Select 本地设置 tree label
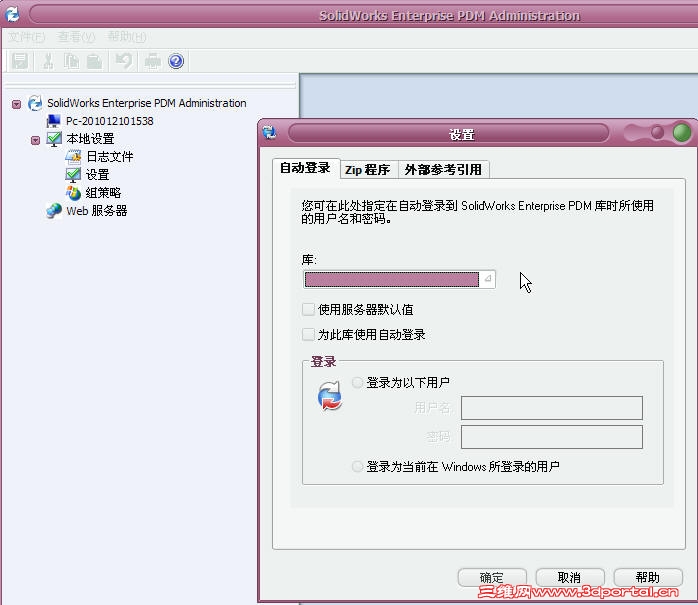The height and width of the screenshot is (605, 698). (90, 139)
